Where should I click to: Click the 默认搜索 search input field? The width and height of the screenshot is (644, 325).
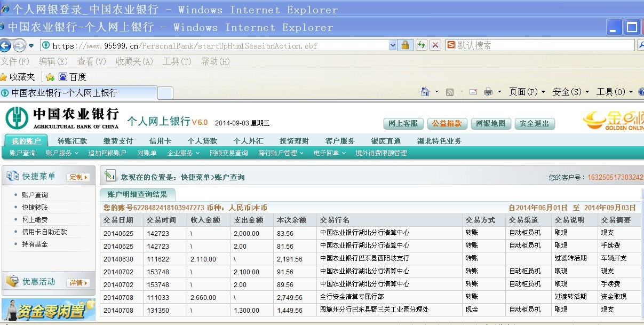544,45
